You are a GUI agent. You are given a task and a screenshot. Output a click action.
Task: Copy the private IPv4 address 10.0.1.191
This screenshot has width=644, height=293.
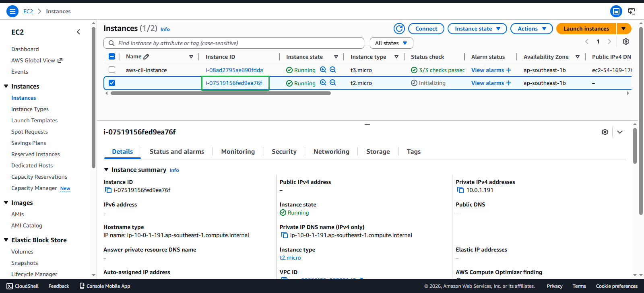click(x=460, y=190)
